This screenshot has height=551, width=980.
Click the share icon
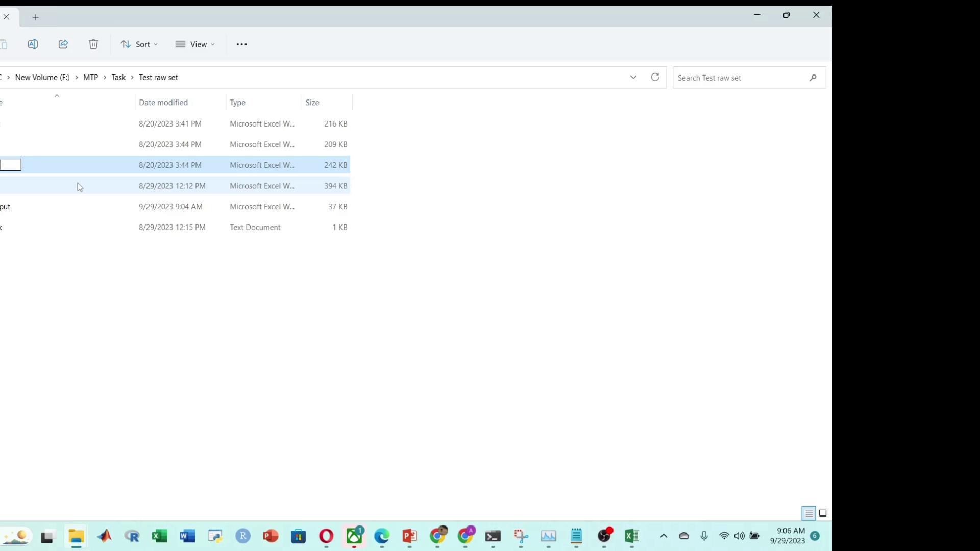pos(63,44)
